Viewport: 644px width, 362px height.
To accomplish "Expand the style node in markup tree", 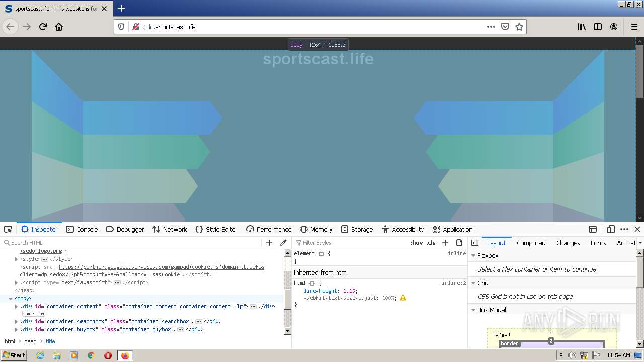I will (16, 259).
